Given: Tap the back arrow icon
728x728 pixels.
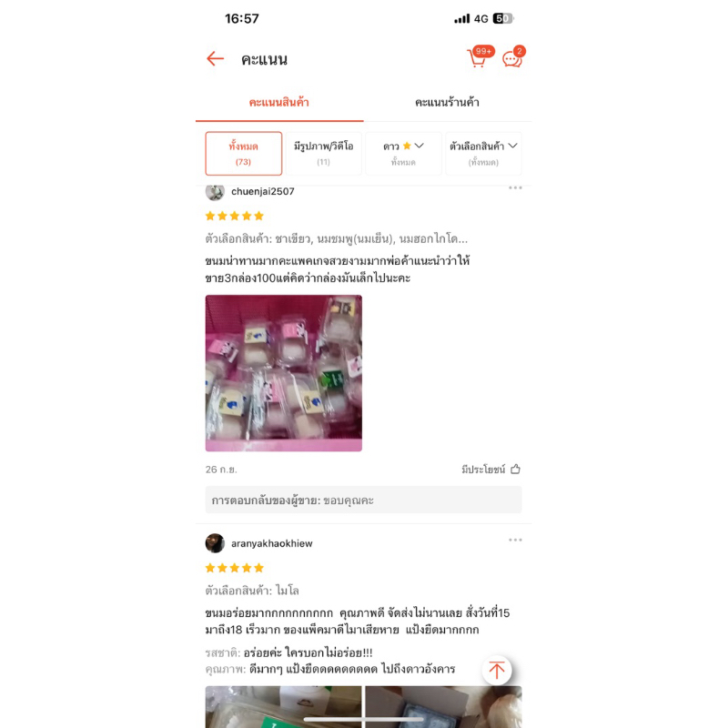Looking at the screenshot, I should click(216, 59).
